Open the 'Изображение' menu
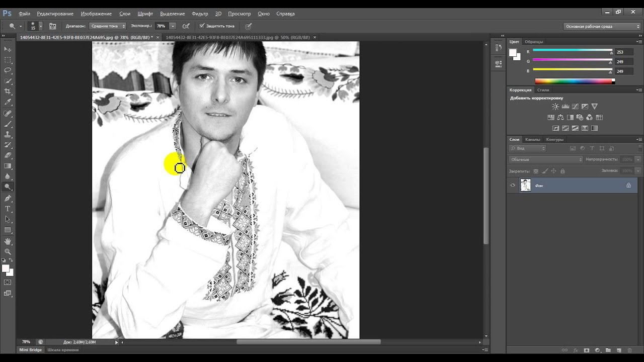Screen dimensions: 644x362 point(97,14)
